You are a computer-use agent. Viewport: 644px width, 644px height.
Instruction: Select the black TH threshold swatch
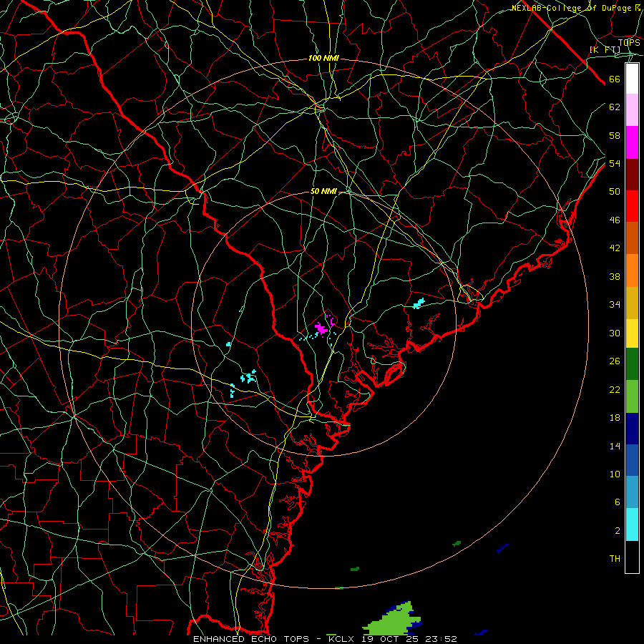coord(632,557)
